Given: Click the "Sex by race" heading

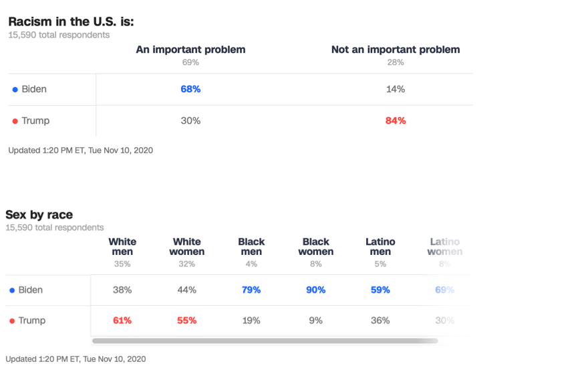Looking at the screenshot, I should coord(39,215).
